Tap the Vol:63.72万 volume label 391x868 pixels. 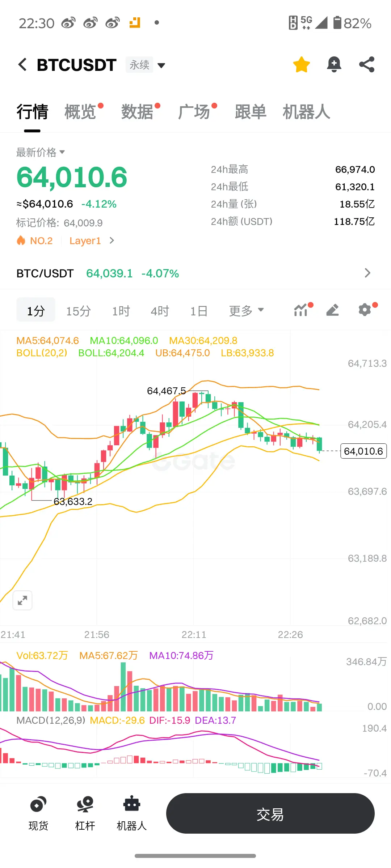point(42,655)
